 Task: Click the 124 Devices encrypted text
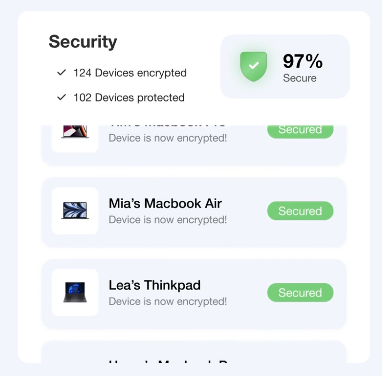130,73
